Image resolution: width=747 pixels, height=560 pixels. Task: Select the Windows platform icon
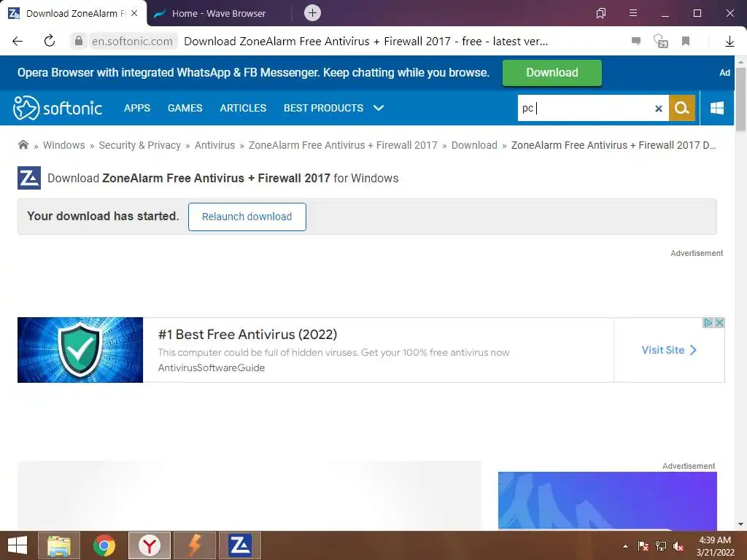coord(717,108)
